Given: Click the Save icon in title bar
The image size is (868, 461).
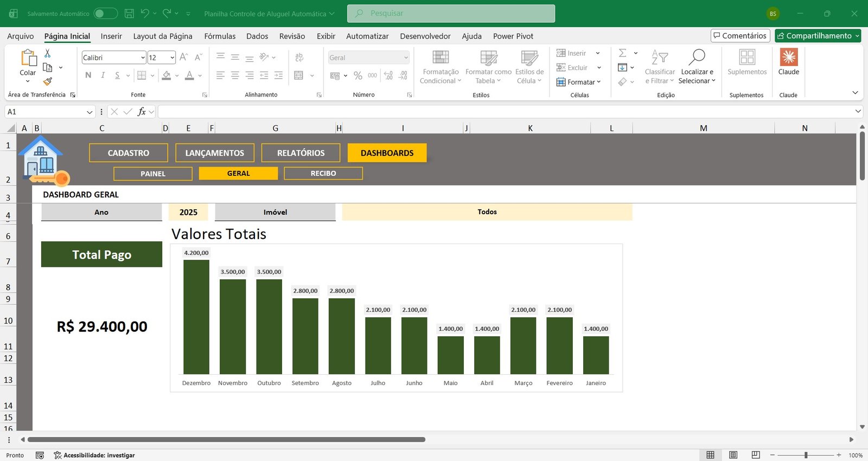Looking at the screenshot, I should [x=129, y=14].
